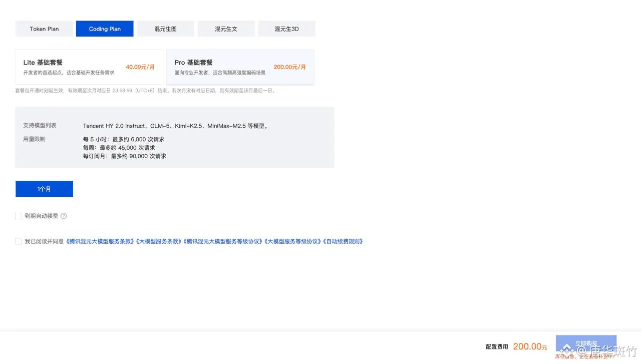Click the 支持模型列表 label
This screenshot has width=641, height=364.
click(x=40, y=125)
